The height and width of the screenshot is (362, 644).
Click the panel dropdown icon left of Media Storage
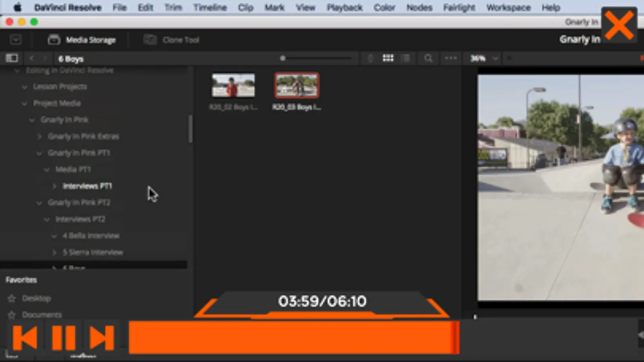tap(16, 40)
